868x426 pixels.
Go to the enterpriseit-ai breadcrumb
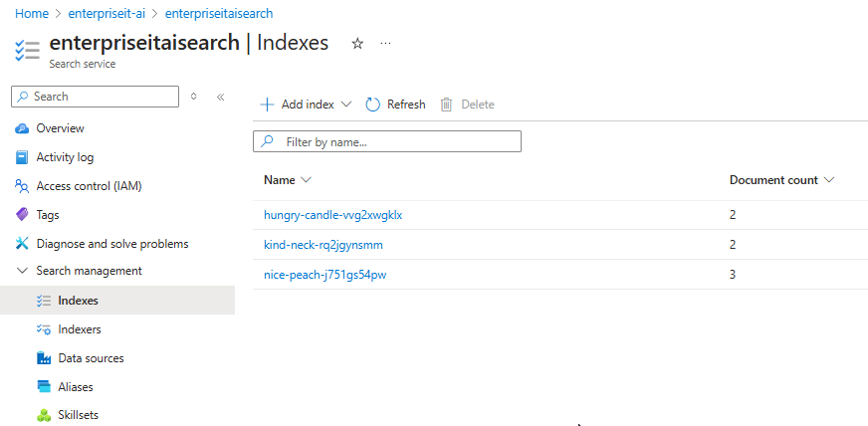click(107, 13)
